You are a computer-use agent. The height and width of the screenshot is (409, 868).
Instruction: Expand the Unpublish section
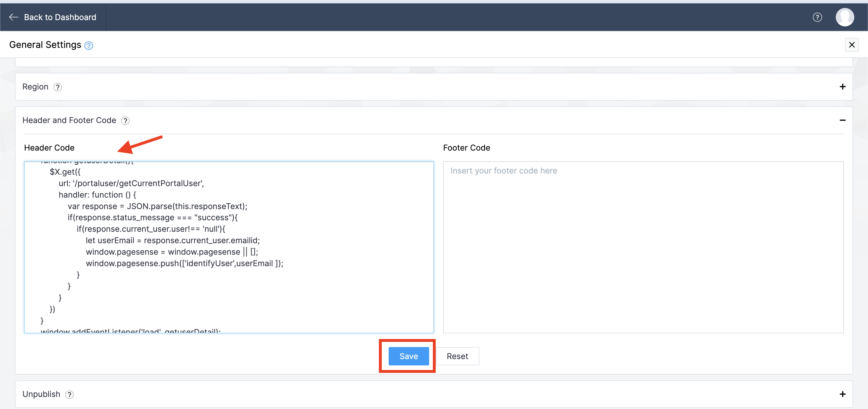point(842,394)
